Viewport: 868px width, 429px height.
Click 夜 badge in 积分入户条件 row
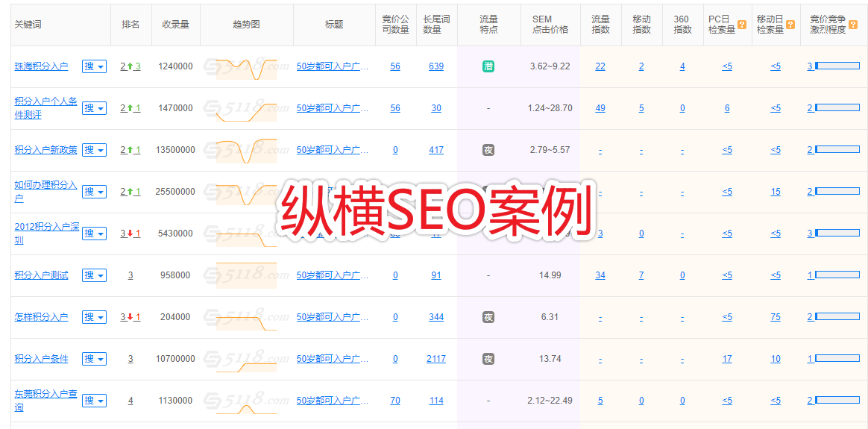tap(488, 359)
